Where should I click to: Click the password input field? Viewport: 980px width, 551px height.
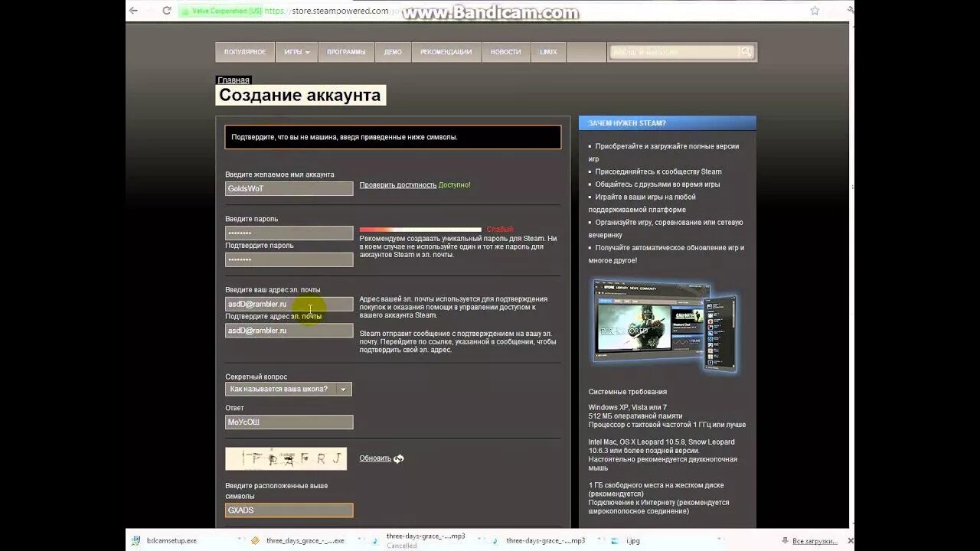pos(289,233)
